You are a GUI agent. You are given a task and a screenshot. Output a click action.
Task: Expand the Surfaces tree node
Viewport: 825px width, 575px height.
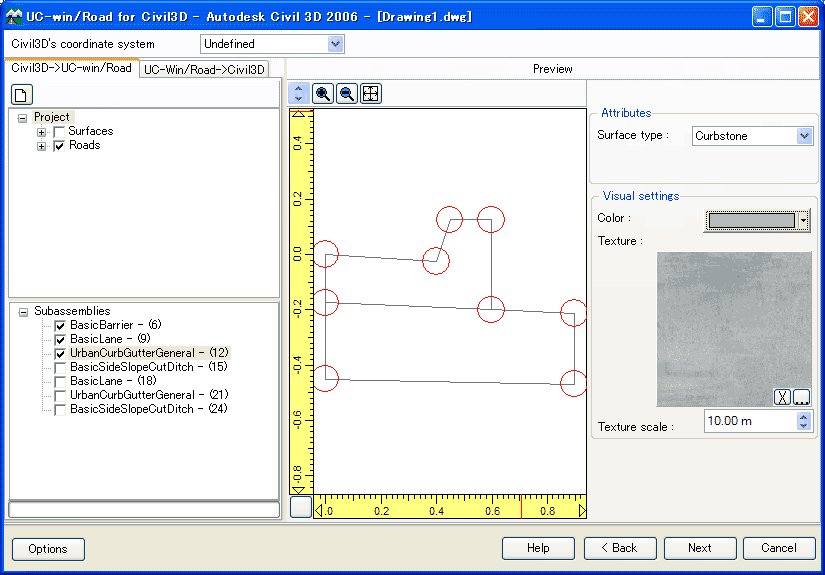(42, 132)
